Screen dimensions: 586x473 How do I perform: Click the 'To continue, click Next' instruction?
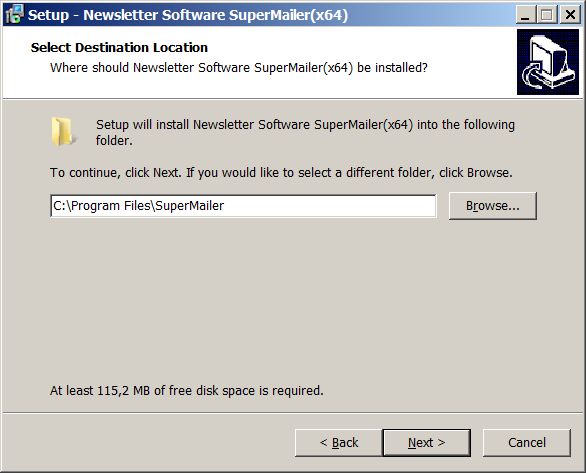281,173
